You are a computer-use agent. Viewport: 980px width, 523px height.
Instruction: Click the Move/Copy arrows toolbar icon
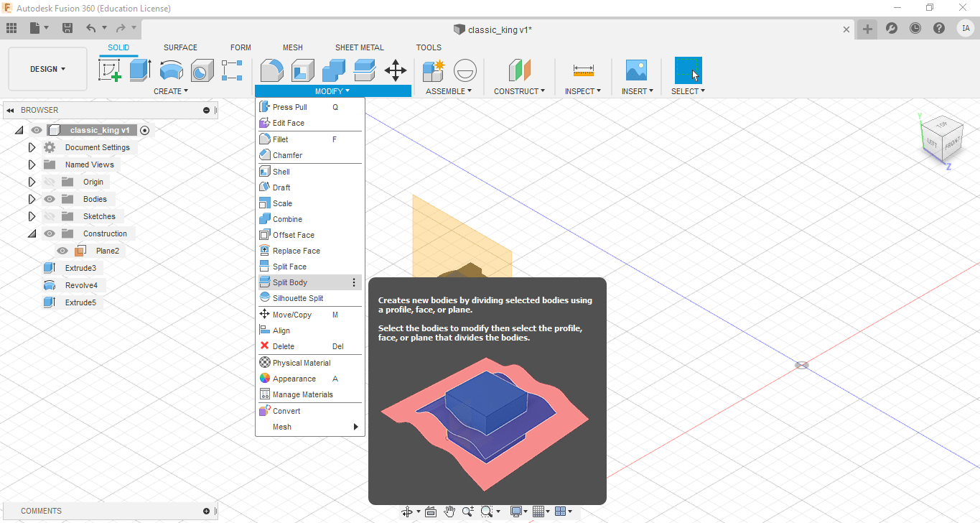coord(396,70)
